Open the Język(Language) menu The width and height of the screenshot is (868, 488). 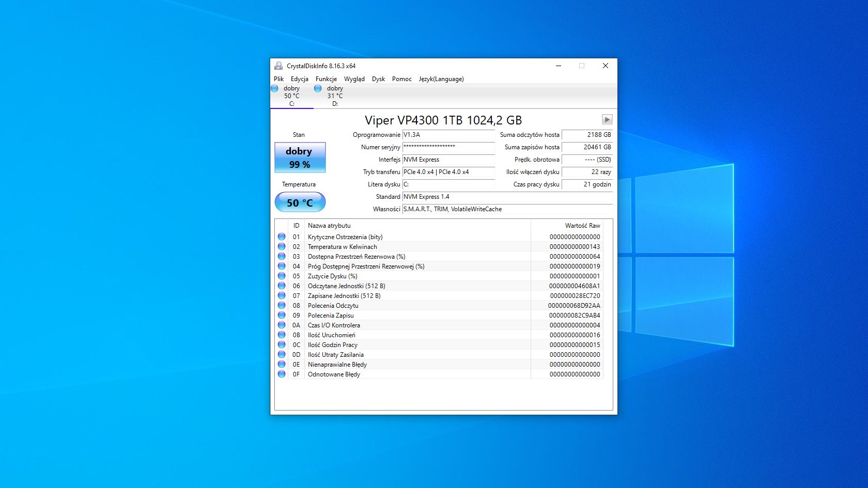pos(441,79)
